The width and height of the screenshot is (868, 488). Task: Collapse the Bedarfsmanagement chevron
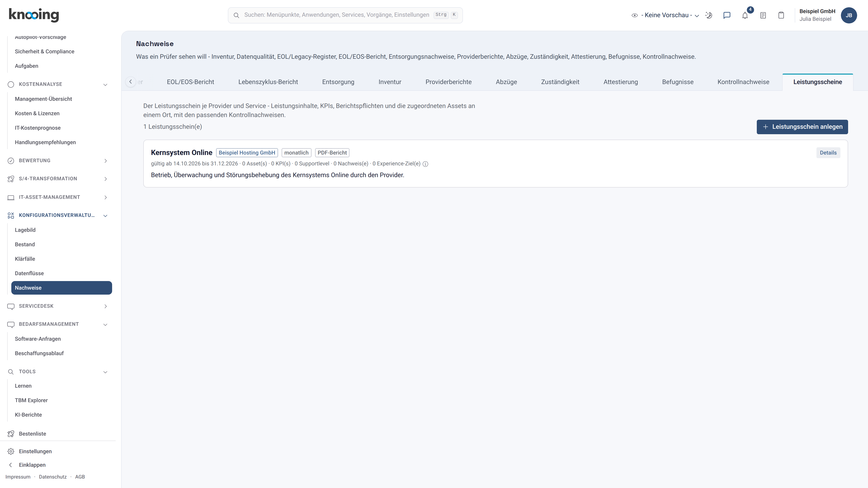(105, 325)
